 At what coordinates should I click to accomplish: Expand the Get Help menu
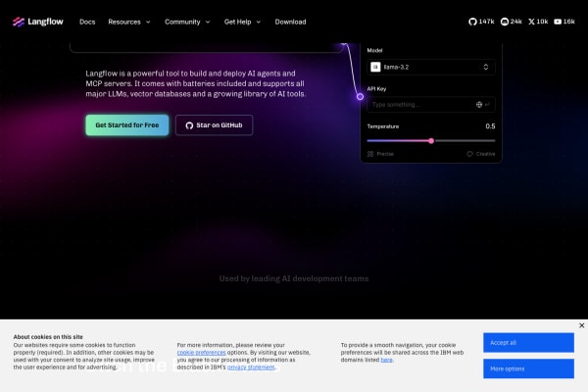(242, 22)
